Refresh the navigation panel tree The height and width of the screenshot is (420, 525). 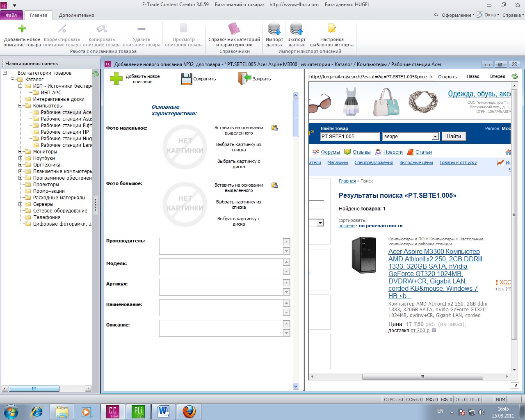pyautogui.click(x=96, y=74)
